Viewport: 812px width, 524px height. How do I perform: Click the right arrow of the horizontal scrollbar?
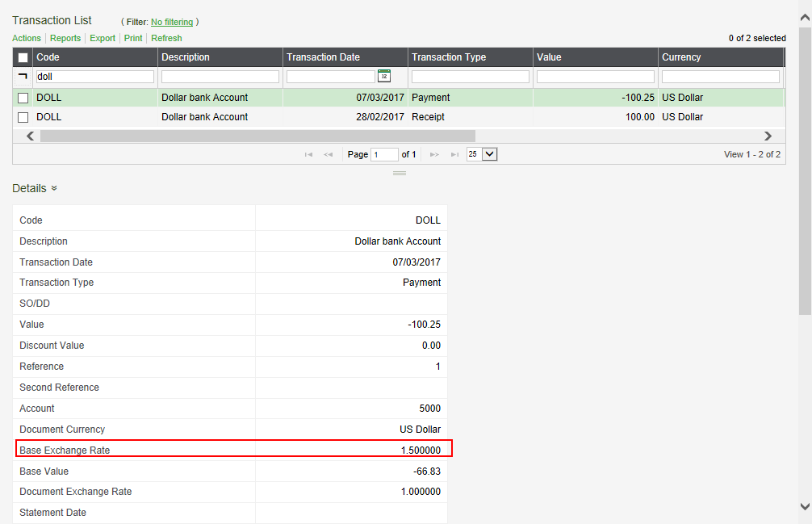pyautogui.click(x=768, y=136)
